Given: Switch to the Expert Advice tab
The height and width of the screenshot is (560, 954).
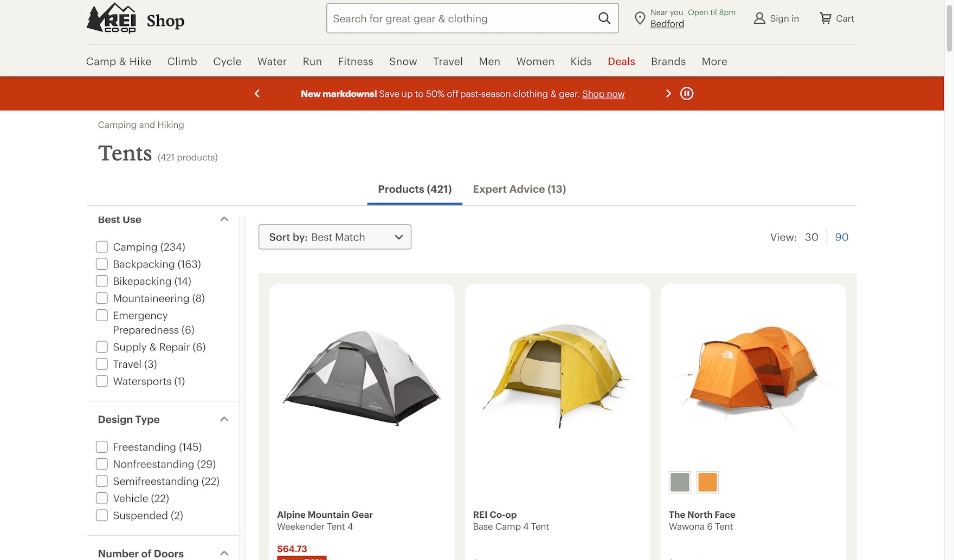Looking at the screenshot, I should point(519,189).
